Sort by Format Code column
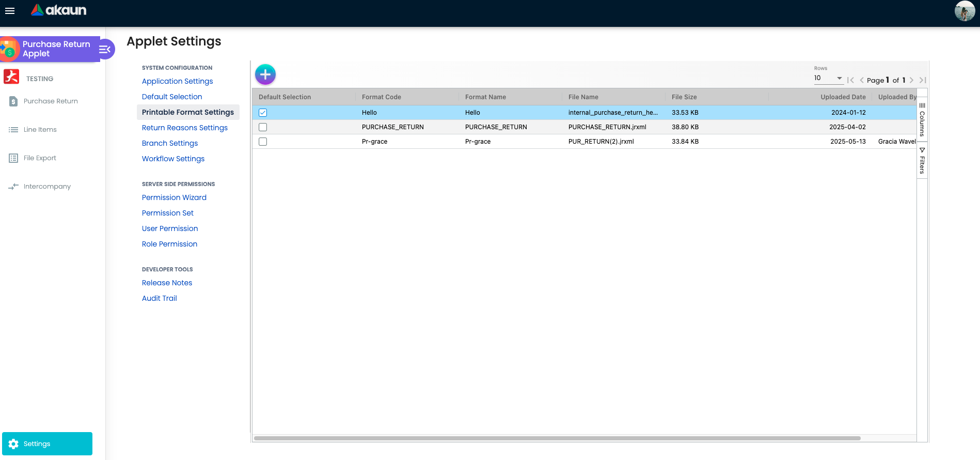The height and width of the screenshot is (460, 980). coord(382,97)
